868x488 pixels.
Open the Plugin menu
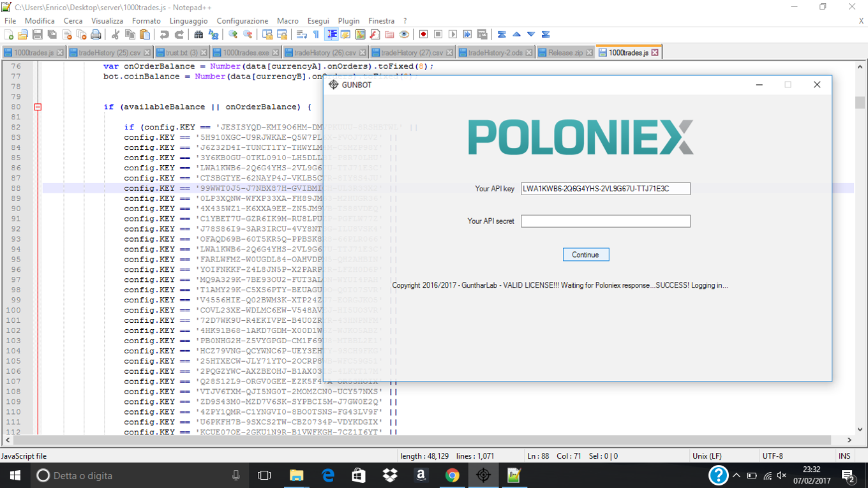(x=348, y=21)
